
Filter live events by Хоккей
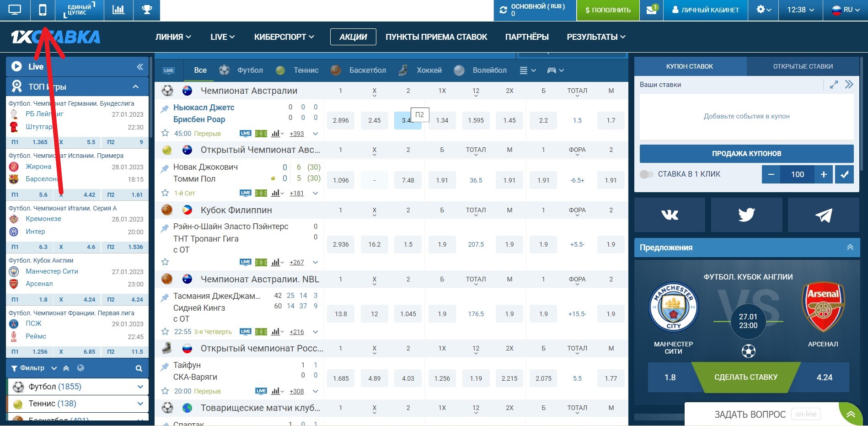point(420,70)
